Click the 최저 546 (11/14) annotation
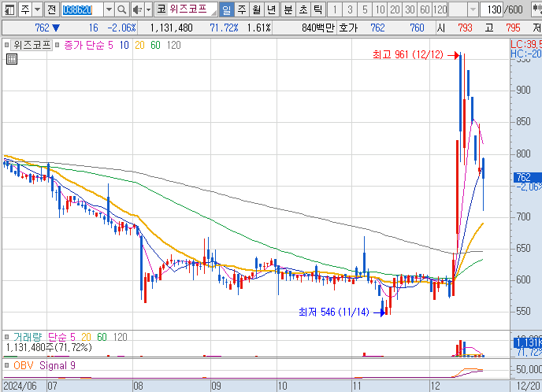 point(334,312)
